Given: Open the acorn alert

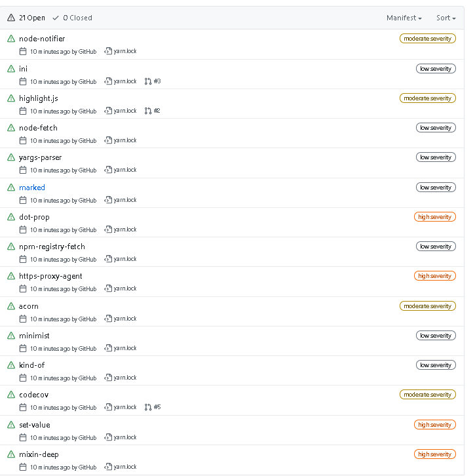Looking at the screenshot, I should click(x=29, y=306).
